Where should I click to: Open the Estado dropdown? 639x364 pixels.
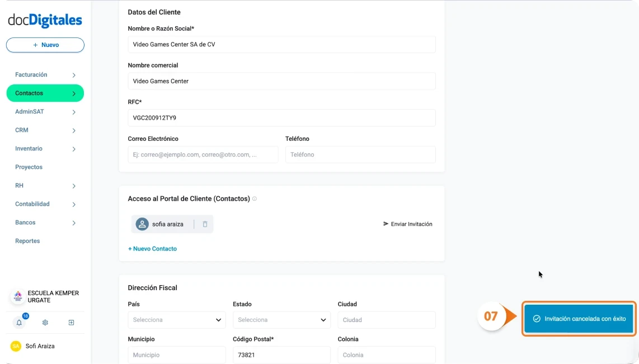(x=281, y=320)
